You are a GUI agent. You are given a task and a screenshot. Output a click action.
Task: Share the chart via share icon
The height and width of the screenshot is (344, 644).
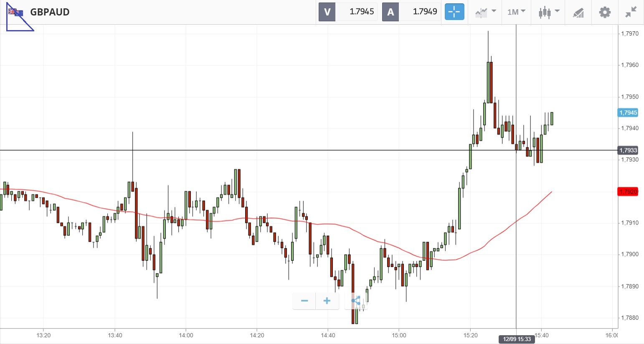coord(356,301)
